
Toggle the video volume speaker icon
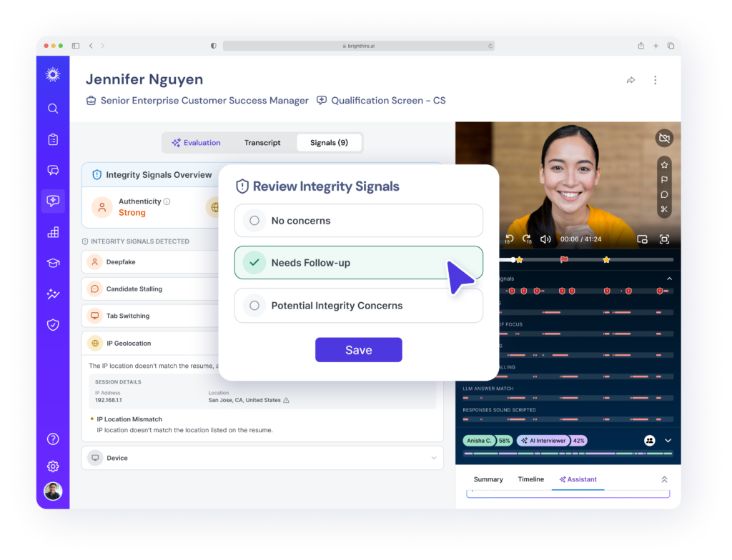pos(545,239)
